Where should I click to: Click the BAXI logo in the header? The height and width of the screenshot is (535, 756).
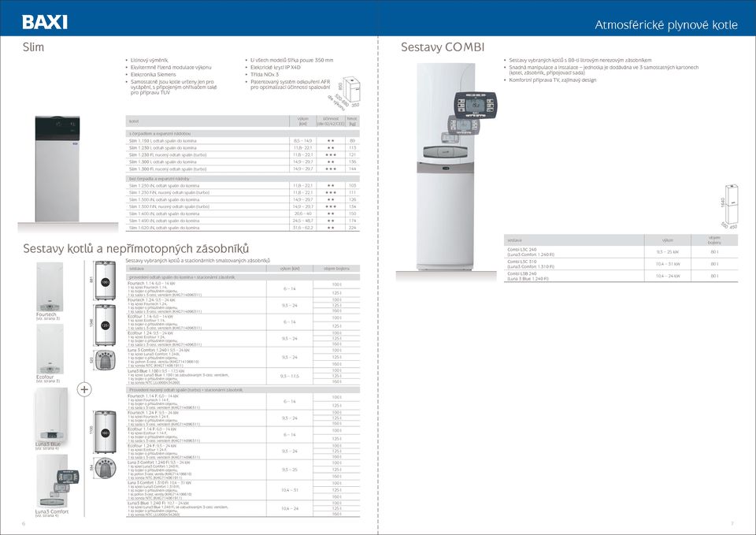click(45, 22)
